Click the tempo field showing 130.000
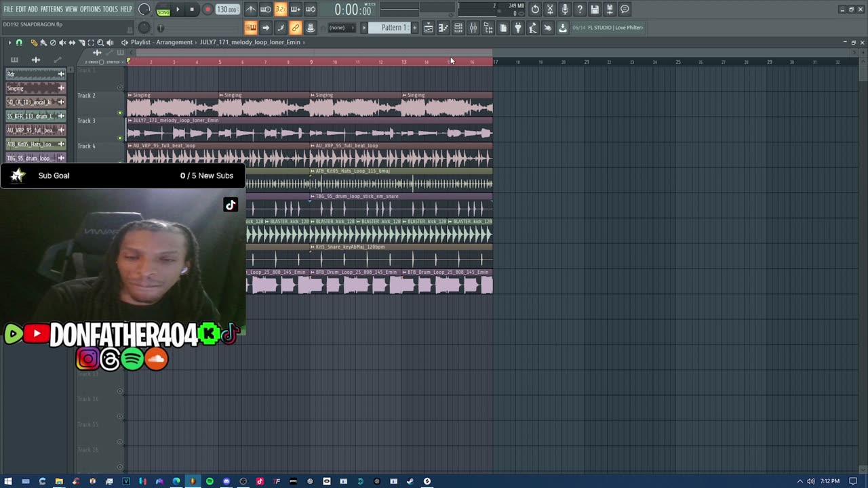868x488 pixels. 227,9
